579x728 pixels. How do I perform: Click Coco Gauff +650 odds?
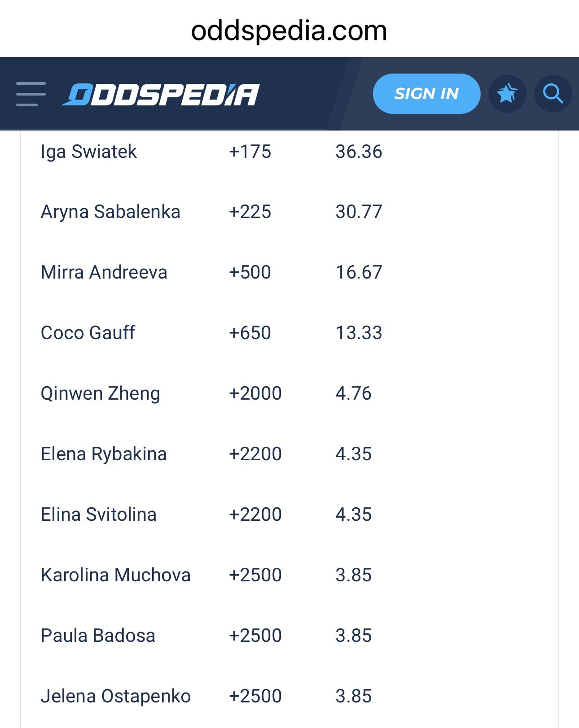(250, 333)
